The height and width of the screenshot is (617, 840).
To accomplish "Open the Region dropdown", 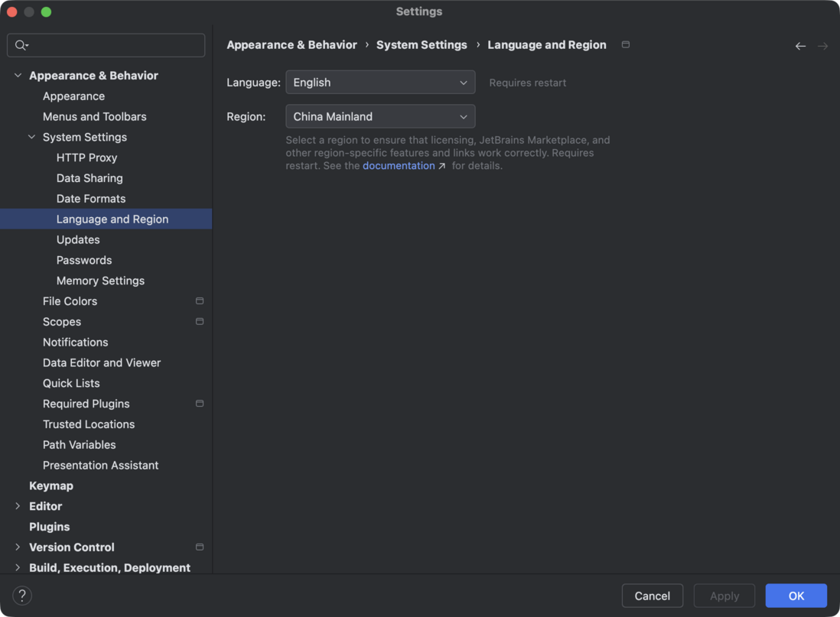I will click(x=380, y=117).
